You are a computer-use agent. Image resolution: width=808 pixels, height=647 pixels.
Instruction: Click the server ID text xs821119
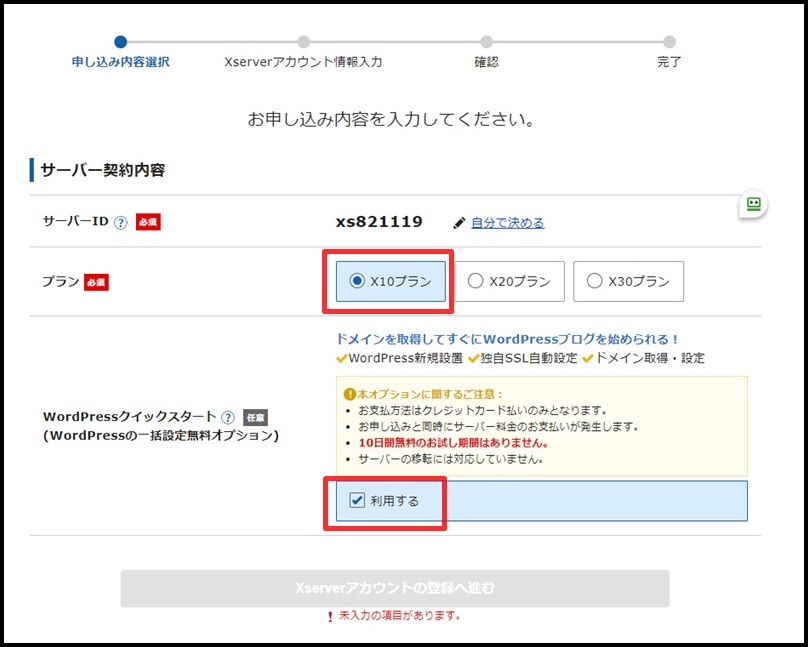pyautogui.click(x=379, y=222)
